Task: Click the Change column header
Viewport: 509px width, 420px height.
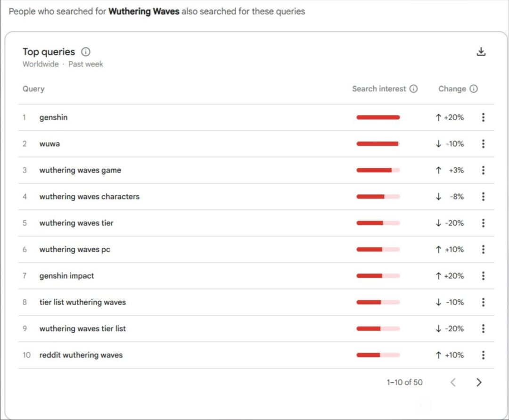Action: point(452,89)
